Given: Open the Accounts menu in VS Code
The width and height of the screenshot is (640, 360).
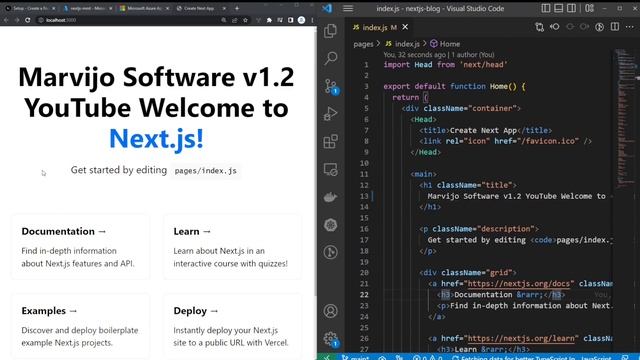Looking at the screenshot, I should coord(331,311).
